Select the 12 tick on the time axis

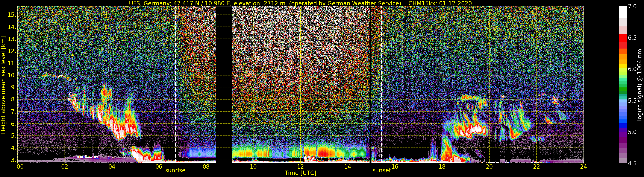300,166
